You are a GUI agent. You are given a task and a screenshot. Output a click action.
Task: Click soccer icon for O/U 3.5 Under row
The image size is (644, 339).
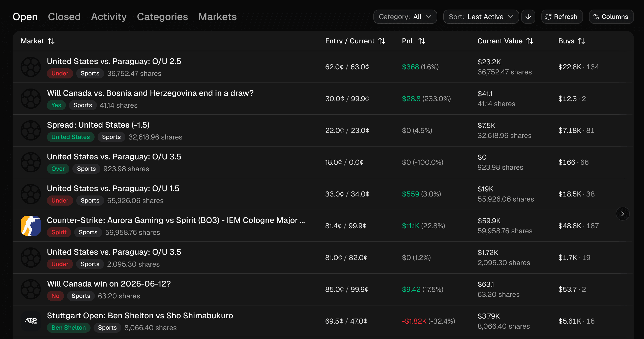(31, 258)
